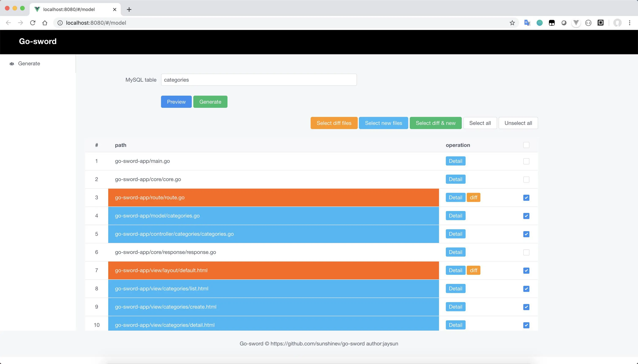The image size is (638, 364).
Task: Open the Google Translate extension icon
Action: (x=527, y=23)
